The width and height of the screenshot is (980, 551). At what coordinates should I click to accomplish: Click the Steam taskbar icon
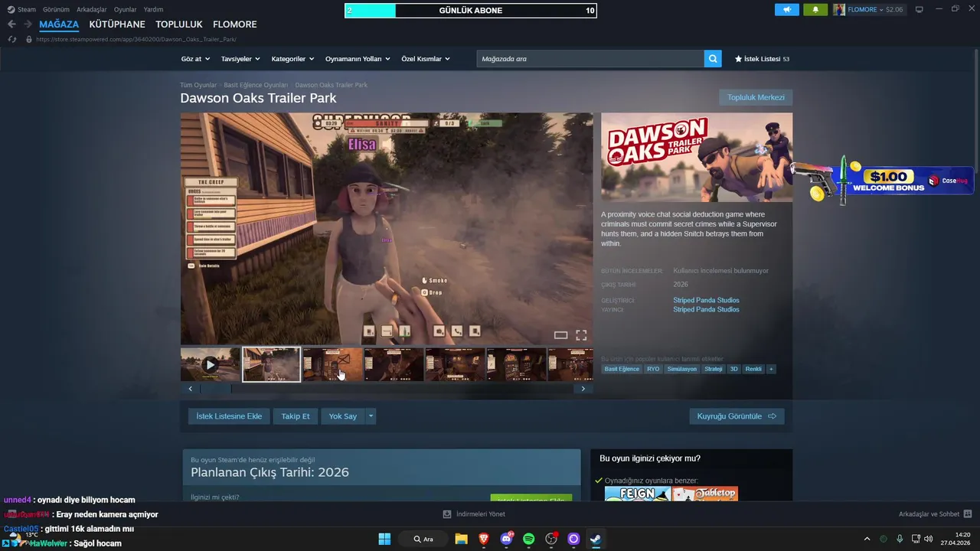point(596,539)
